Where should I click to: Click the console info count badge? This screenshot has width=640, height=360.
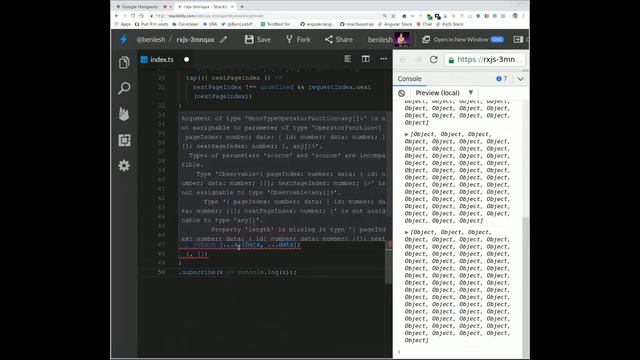coord(501,79)
